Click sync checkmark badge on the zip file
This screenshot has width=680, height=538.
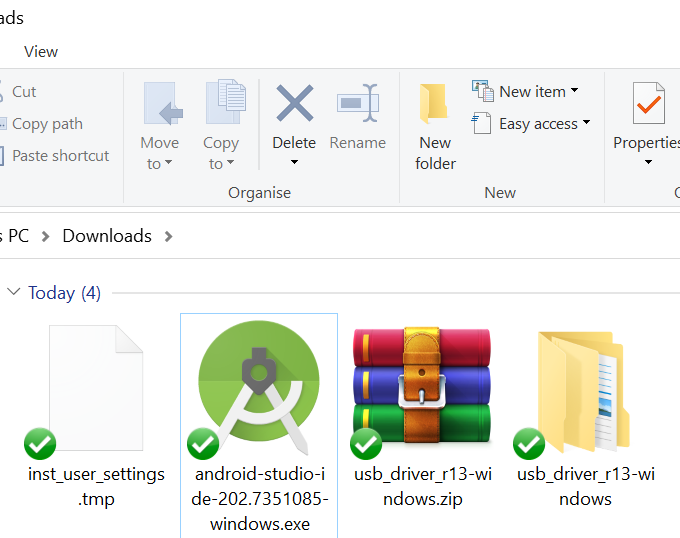(x=366, y=443)
